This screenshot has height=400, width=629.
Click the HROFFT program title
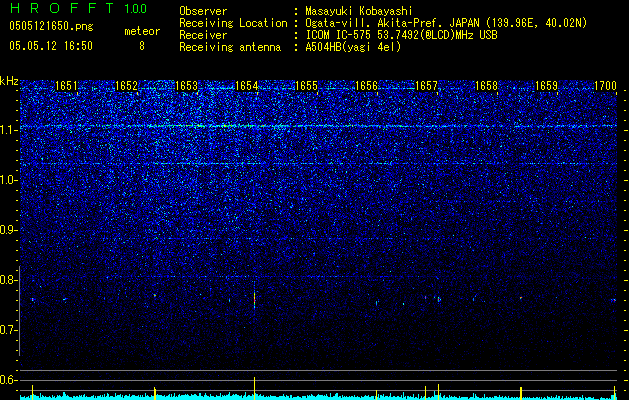coord(62,8)
